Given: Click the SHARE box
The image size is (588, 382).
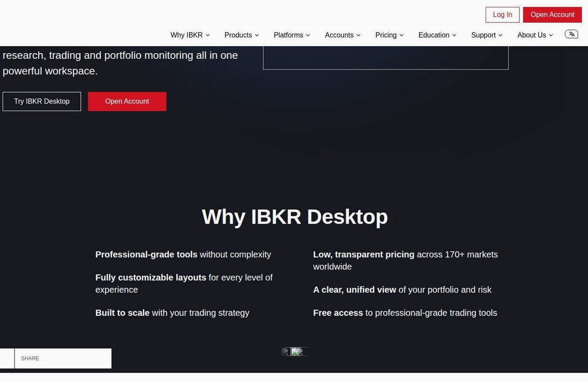Looking at the screenshot, I should pyautogui.click(x=63, y=359).
